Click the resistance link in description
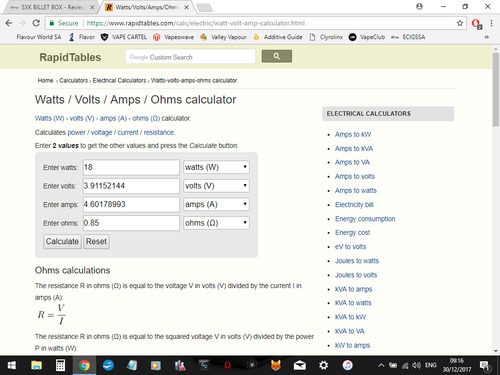Image resolution: width=500 pixels, height=375 pixels. (159, 132)
